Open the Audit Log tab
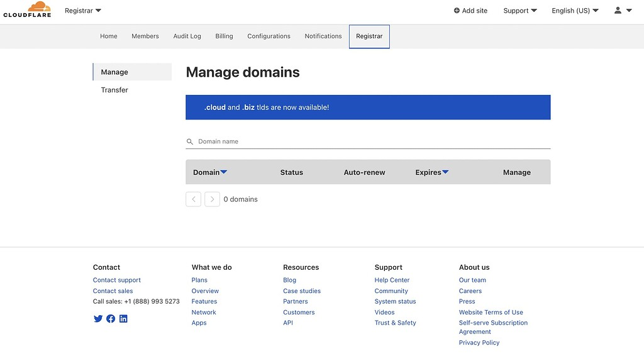 pyautogui.click(x=187, y=36)
